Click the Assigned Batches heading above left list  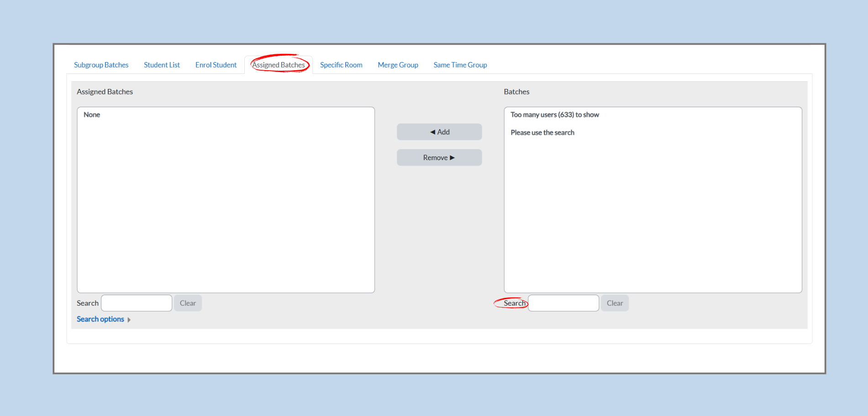click(x=105, y=92)
